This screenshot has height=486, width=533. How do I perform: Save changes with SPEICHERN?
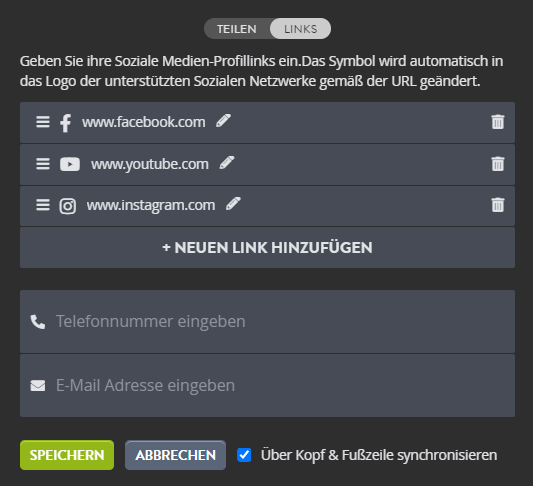pos(67,455)
